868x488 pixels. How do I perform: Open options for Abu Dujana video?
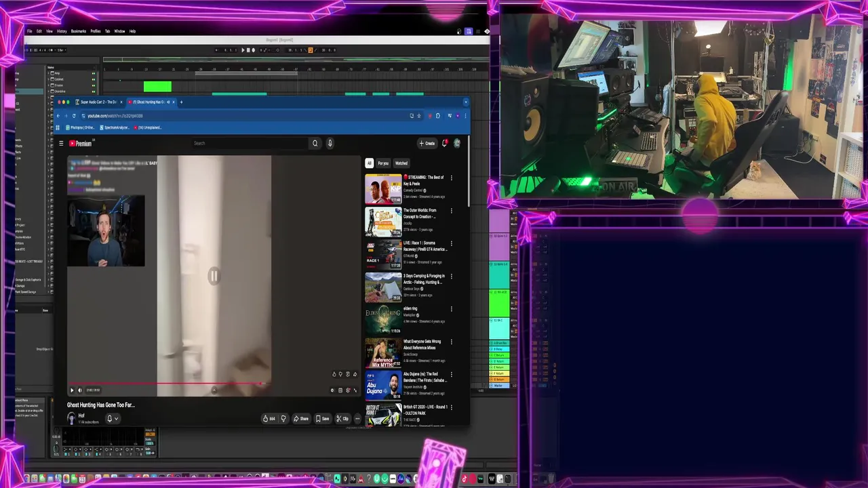(x=452, y=374)
